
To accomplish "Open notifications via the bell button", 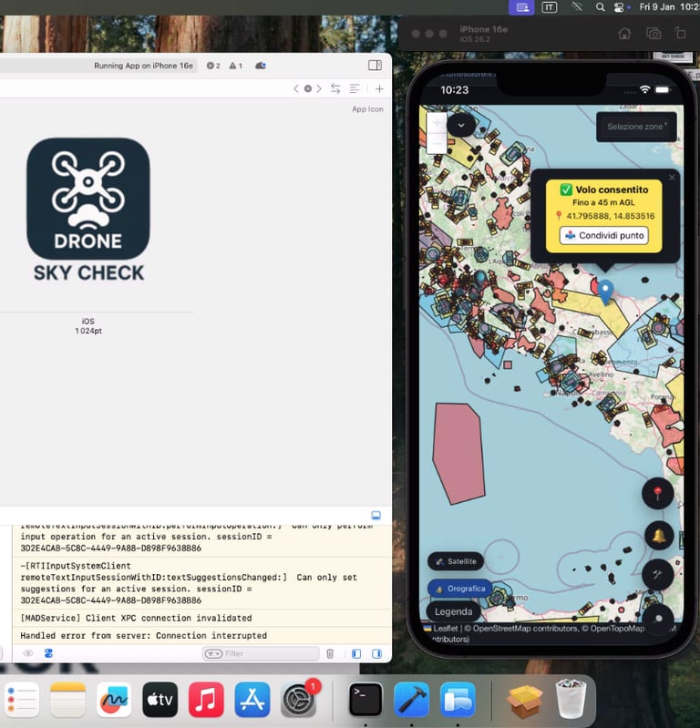I will pyautogui.click(x=659, y=536).
